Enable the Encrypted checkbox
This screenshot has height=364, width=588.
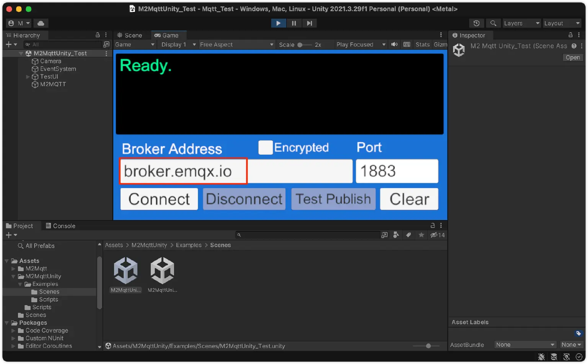click(x=265, y=147)
